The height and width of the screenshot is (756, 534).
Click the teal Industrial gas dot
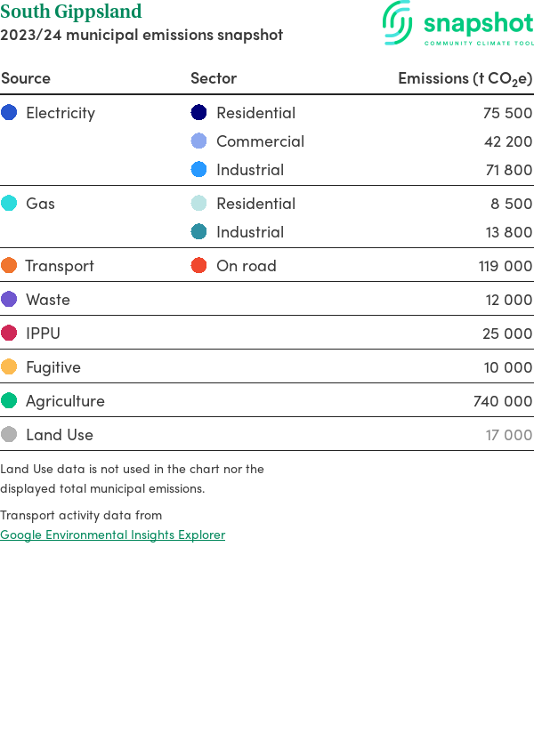coord(199,232)
